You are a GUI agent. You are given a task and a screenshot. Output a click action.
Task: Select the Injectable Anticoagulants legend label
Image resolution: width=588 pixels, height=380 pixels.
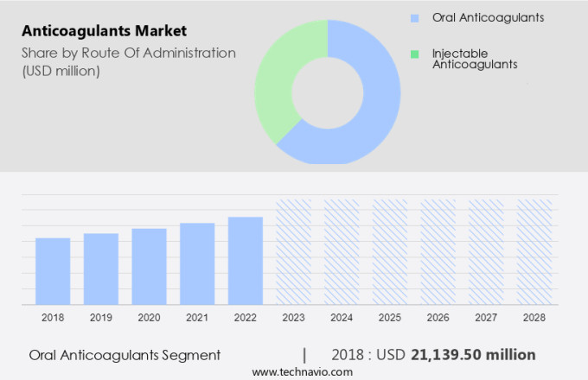[475, 59]
